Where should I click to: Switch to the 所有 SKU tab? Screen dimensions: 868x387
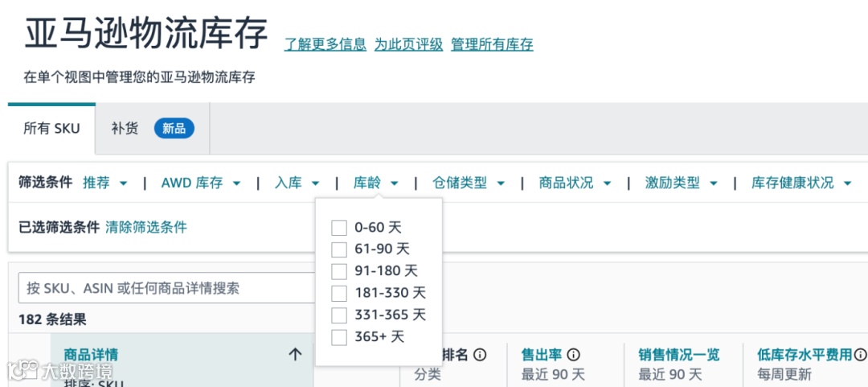point(51,130)
